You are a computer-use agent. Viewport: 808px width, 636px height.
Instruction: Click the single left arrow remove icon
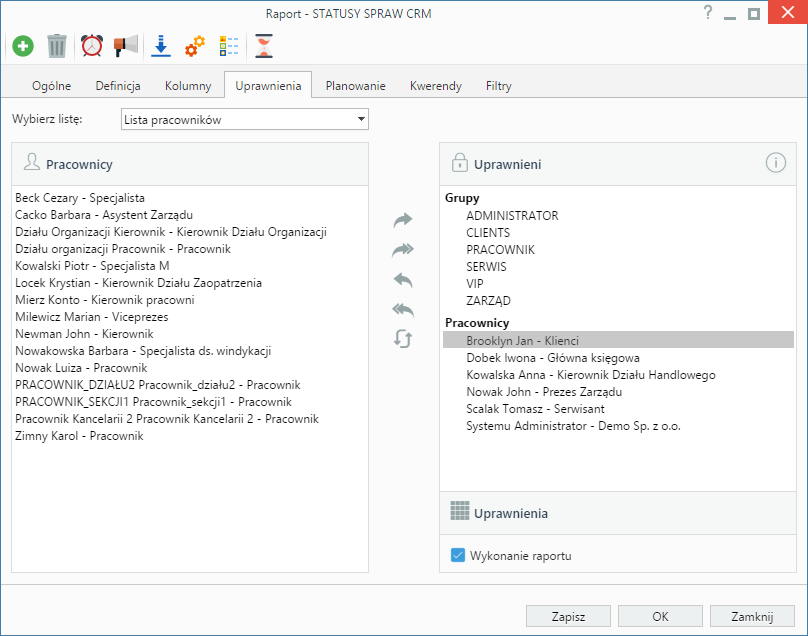click(x=403, y=280)
